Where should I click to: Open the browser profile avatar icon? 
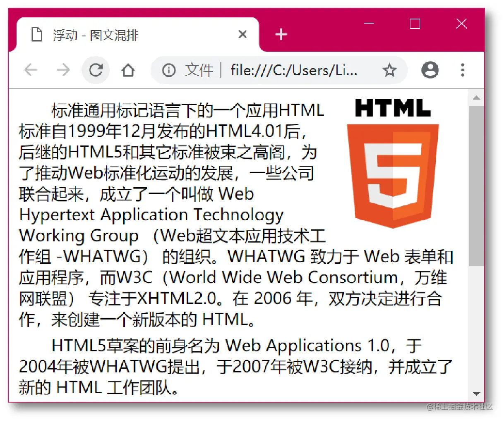pos(430,70)
